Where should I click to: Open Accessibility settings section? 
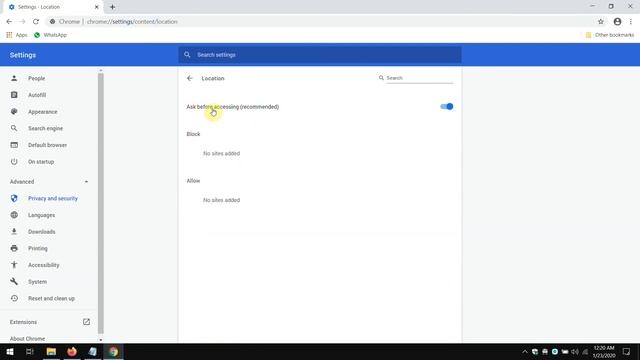43,265
